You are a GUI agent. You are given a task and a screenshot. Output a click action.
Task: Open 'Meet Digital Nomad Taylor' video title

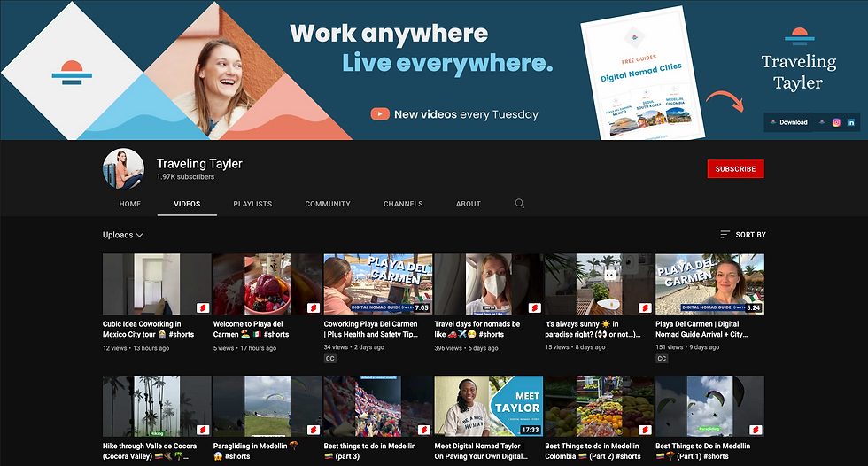pyautogui.click(x=481, y=451)
